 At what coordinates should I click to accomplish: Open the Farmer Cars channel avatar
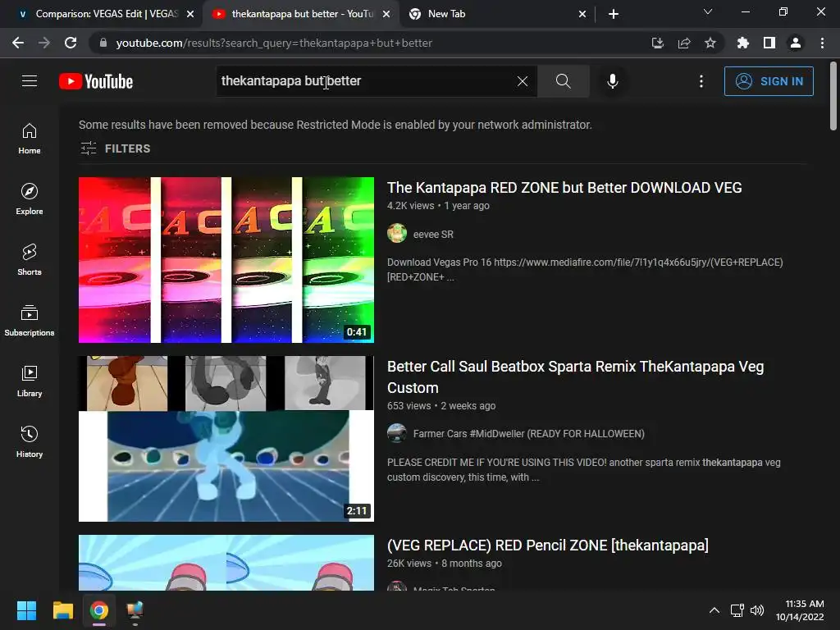click(397, 433)
